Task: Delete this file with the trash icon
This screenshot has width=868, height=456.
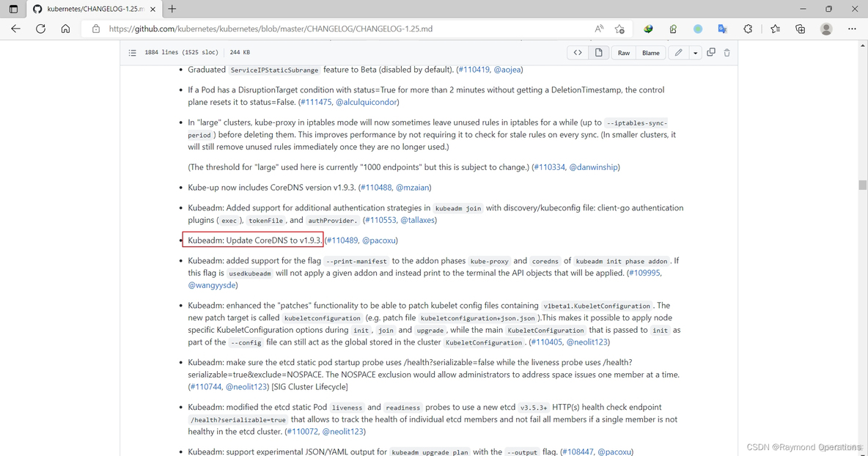Action: [727, 53]
